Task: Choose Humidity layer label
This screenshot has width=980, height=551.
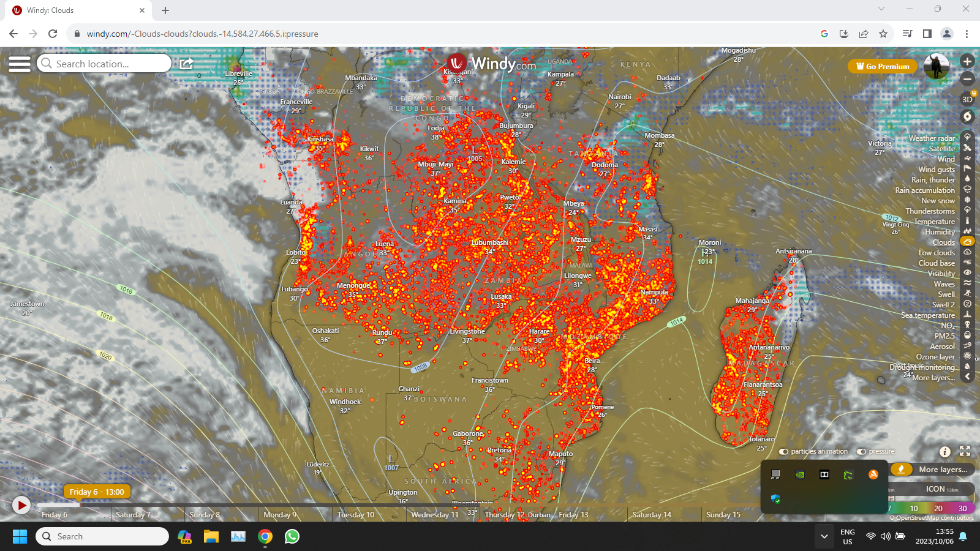Action: [x=940, y=232]
